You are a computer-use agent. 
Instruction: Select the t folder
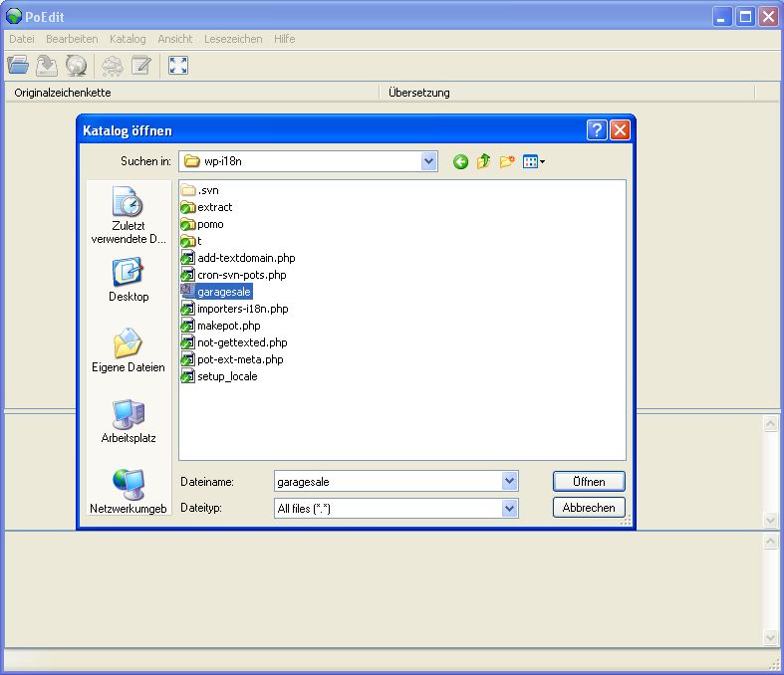[191, 241]
